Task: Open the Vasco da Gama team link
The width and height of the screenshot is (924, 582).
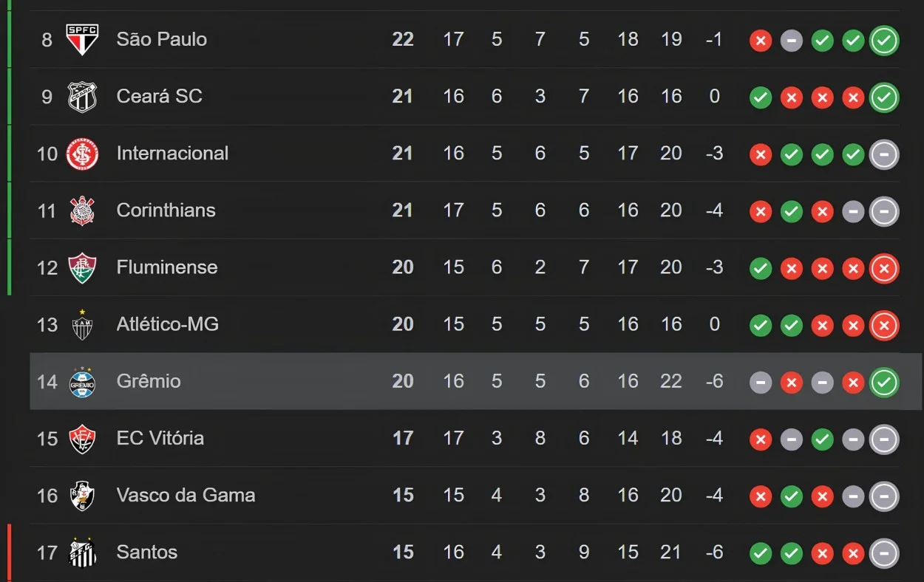Action: 186,496
